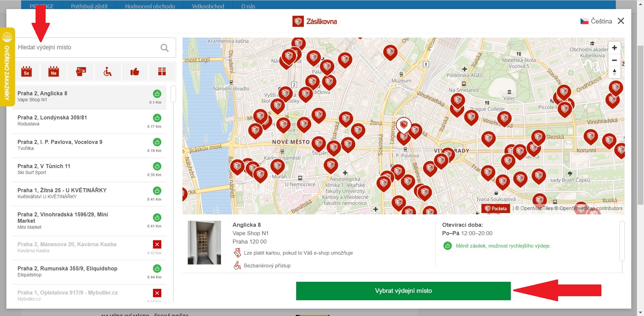
Task: Toggle the card payment filter icon
Action: click(81, 71)
